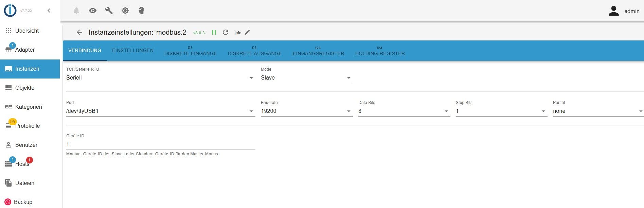
Task: Click the v7.7.22 admin version text
Action: [x=26, y=11]
